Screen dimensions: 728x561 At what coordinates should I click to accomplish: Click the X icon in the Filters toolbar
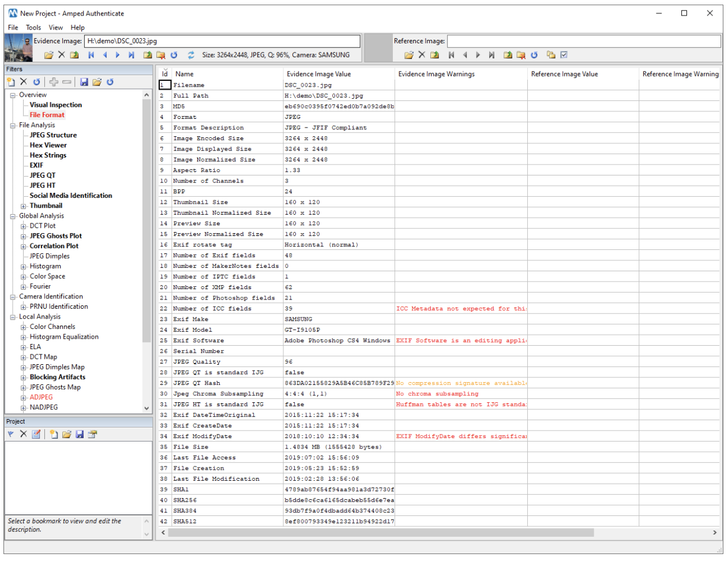(x=24, y=82)
